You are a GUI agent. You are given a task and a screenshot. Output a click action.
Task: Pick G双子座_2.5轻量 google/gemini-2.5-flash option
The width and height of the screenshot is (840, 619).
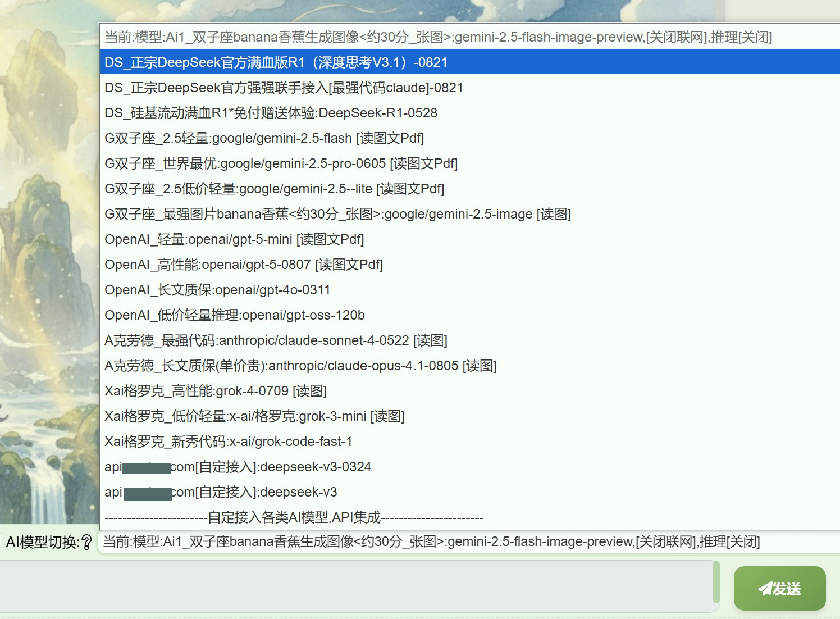coord(470,138)
